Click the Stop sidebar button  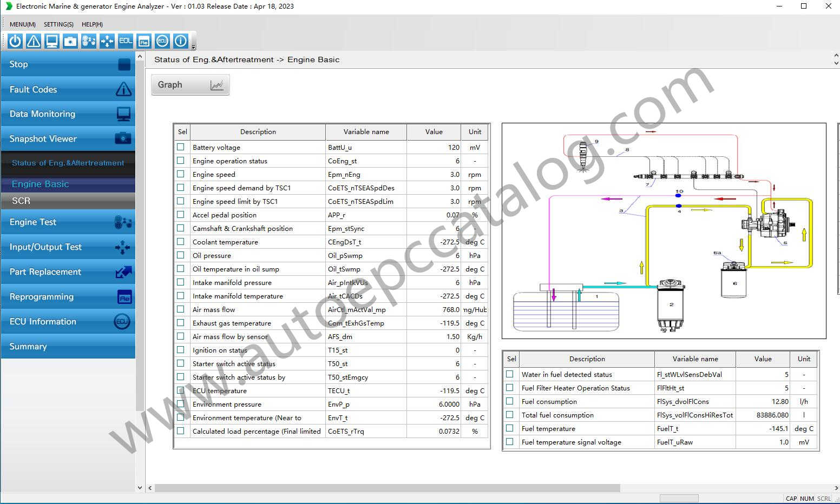[x=68, y=64]
